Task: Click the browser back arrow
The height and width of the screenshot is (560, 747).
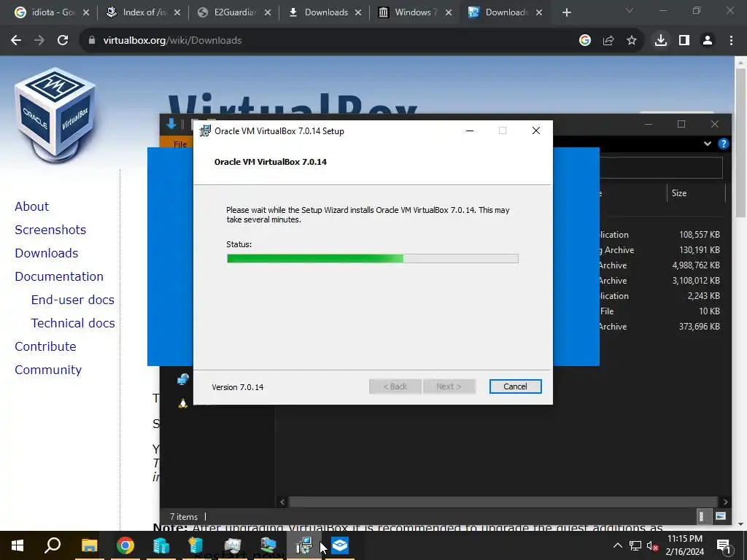Action: 16,41
